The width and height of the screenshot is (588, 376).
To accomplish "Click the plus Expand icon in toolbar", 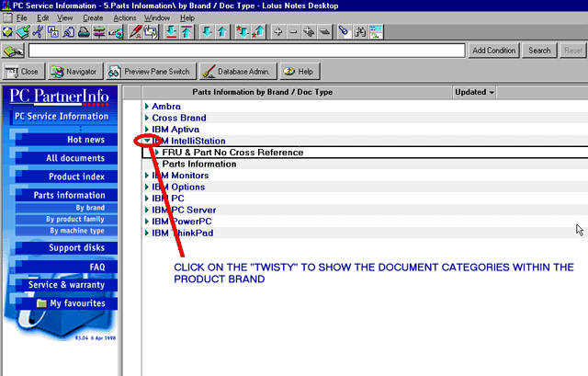I will pos(278,32).
